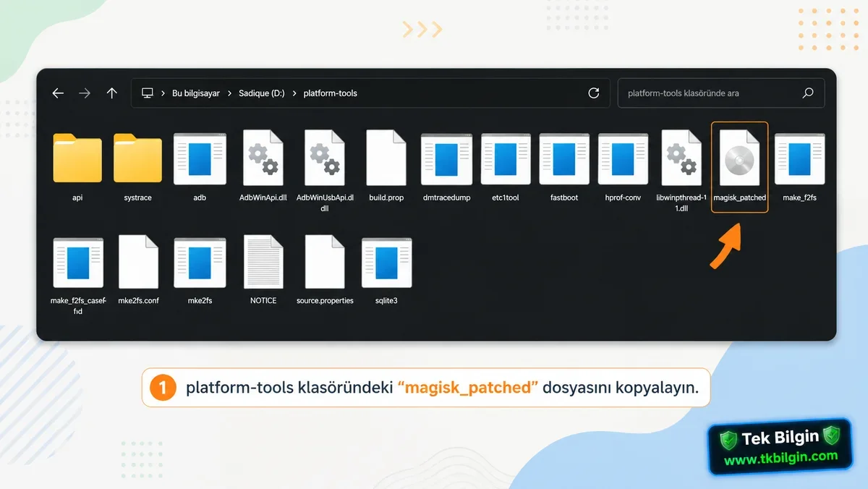Navigate to Sadique (D:) breadcrumb
Image resolution: width=868 pixels, height=489 pixels.
point(262,93)
